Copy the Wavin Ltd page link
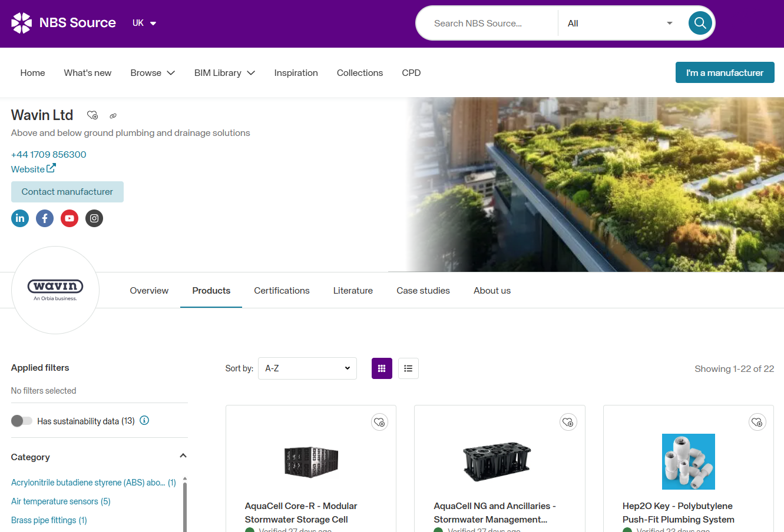This screenshot has height=532, width=784. pos(113,116)
